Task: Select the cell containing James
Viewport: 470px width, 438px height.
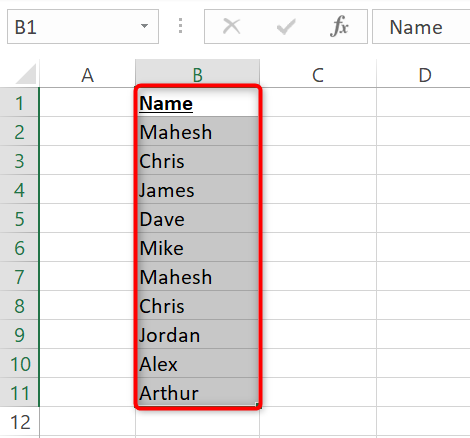Action: 198,189
